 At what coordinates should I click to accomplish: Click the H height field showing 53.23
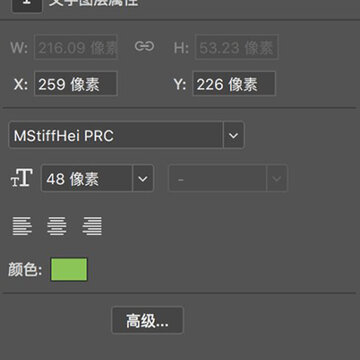[237, 47]
